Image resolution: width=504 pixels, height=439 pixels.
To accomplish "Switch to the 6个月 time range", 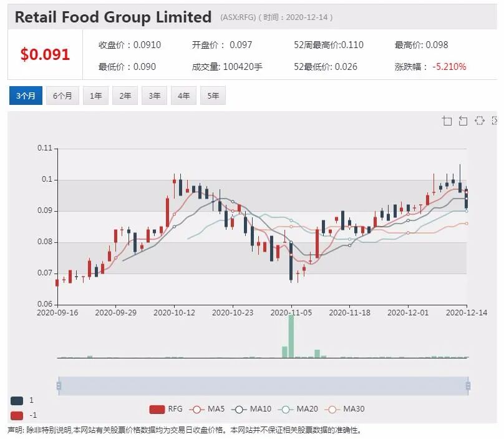I will pyautogui.click(x=62, y=96).
